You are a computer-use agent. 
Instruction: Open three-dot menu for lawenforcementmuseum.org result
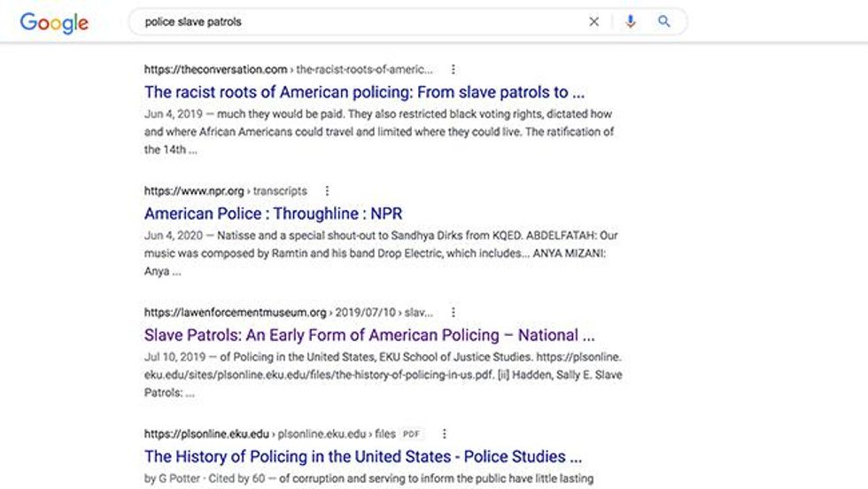point(453,313)
